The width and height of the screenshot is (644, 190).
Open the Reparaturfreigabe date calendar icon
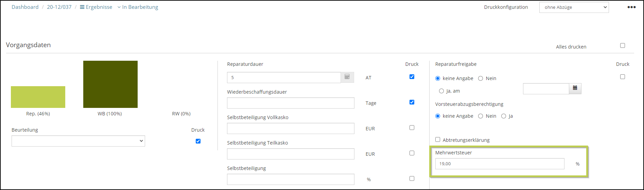(x=575, y=89)
